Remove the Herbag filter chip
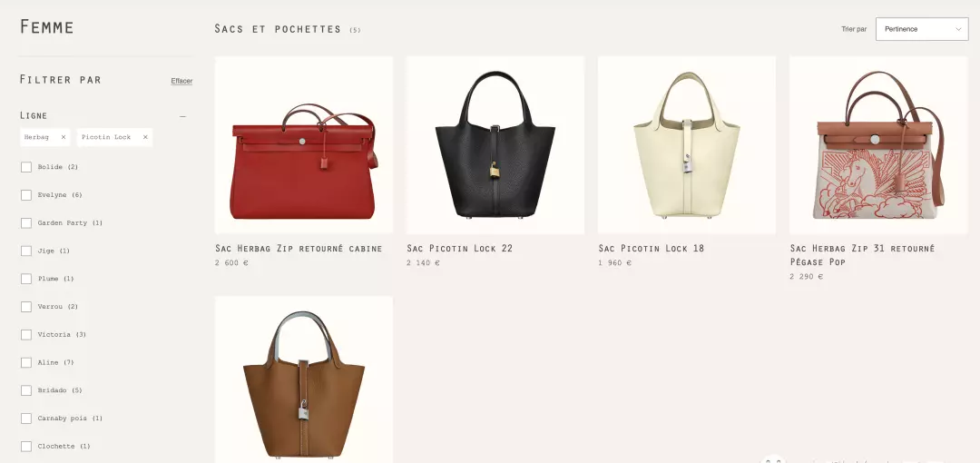This screenshot has height=463, width=980. pos(64,137)
